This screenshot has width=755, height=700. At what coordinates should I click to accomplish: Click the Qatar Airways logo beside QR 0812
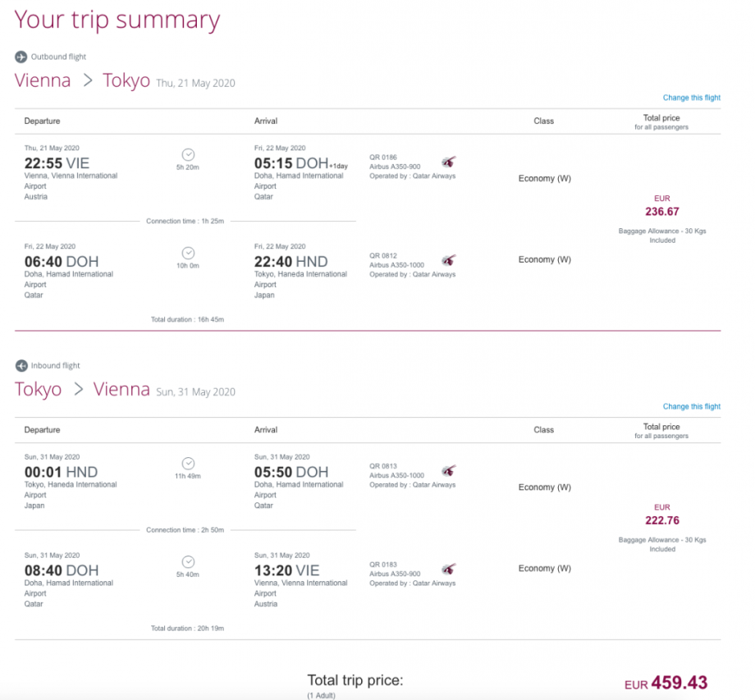click(449, 260)
